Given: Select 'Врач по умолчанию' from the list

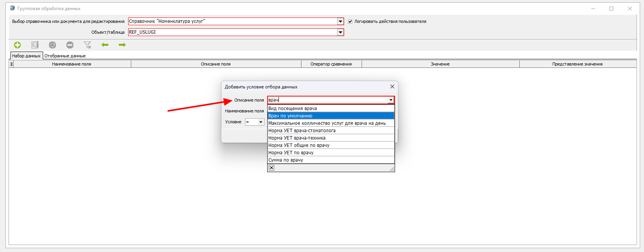Looking at the screenshot, I should pos(331,116).
